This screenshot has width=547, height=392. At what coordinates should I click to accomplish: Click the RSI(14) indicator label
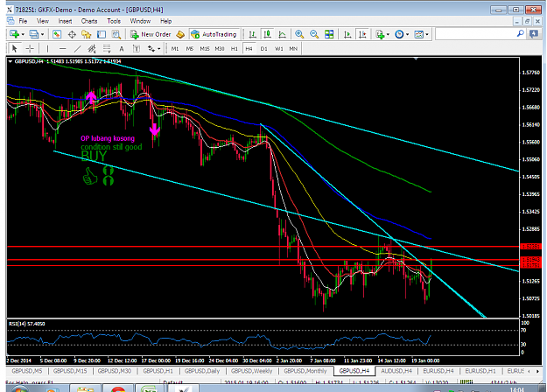[26, 324]
